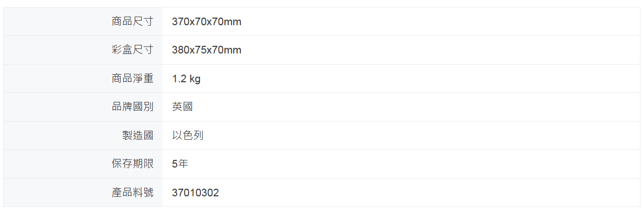The height and width of the screenshot is (212, 644).
Task: Select the 英國 brand country value
Action: coord(182,107)
